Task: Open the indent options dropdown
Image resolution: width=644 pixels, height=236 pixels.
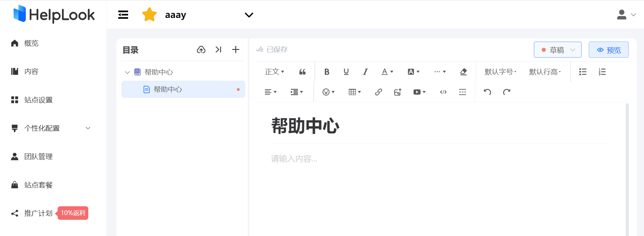Action: 297,92
